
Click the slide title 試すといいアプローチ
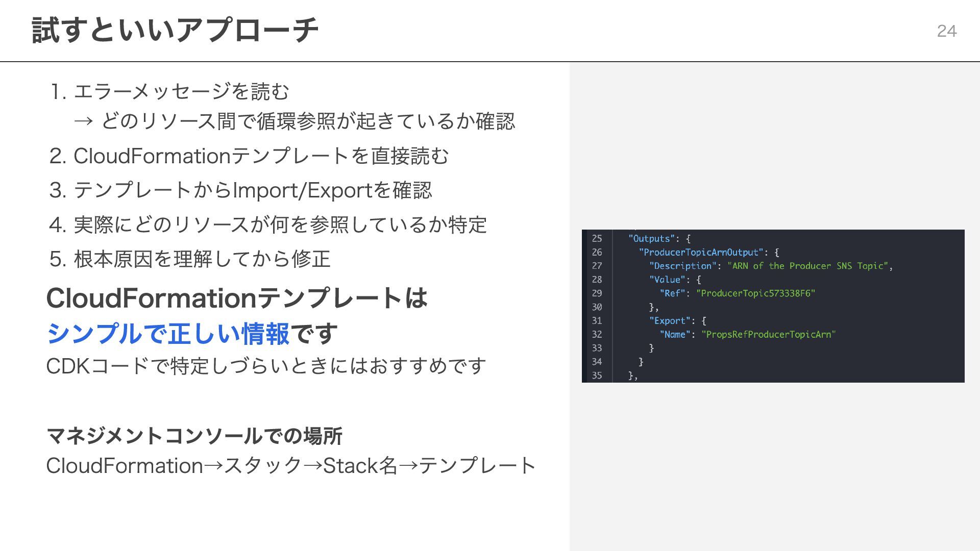(175, 31)
